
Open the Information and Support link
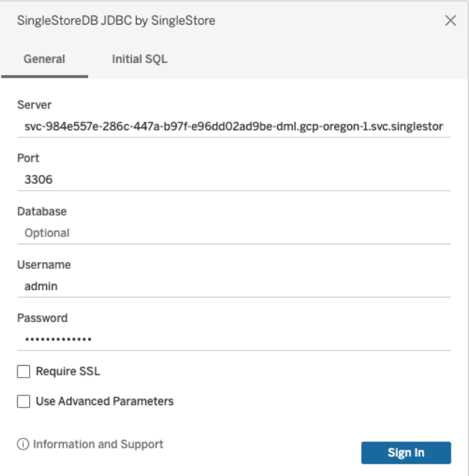coord(97,444)
